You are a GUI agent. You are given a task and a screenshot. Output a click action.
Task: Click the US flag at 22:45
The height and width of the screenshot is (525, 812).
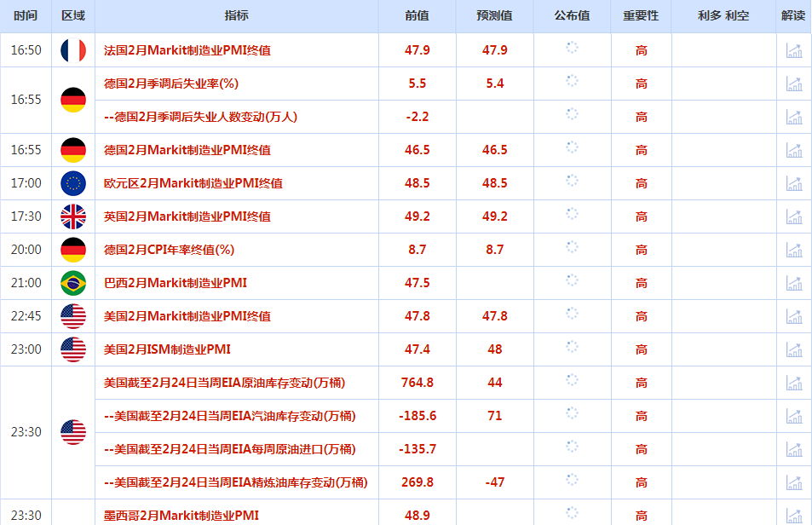[x=73, y=316]
